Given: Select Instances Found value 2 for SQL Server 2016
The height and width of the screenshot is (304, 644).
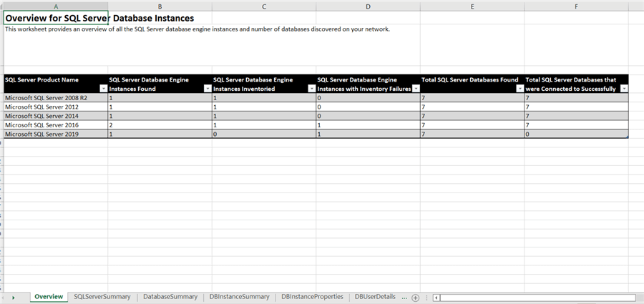Looking at the screenshot, I should pos(160,125).
